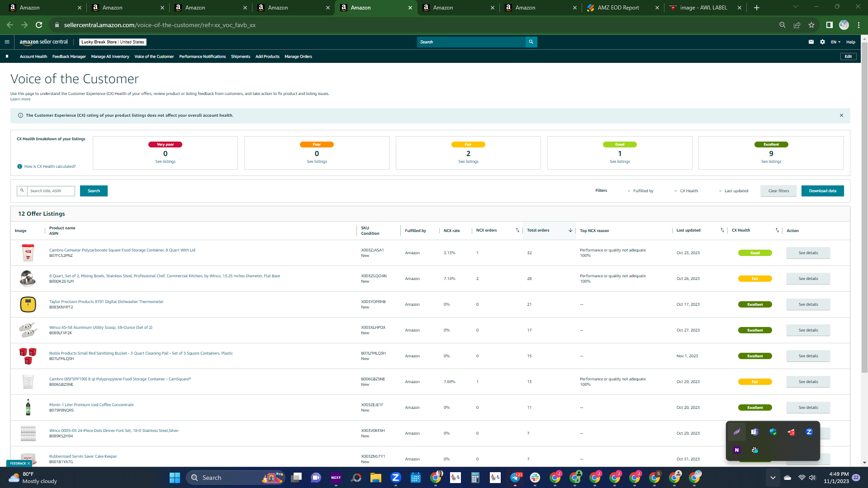Click the Noble Products red bucket thumbnail

28,356
